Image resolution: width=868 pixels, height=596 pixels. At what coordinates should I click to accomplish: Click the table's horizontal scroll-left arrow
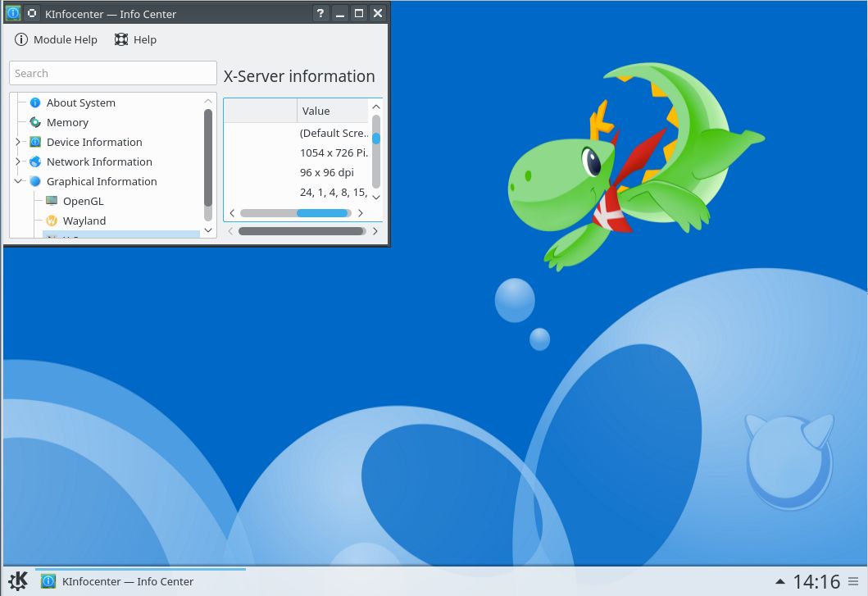click(232, 213)
